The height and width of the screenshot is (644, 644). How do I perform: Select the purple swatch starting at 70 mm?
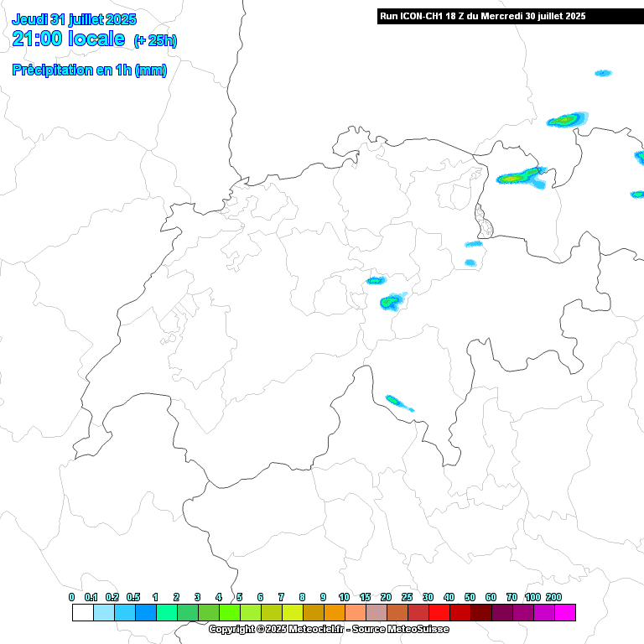(523, 612)
